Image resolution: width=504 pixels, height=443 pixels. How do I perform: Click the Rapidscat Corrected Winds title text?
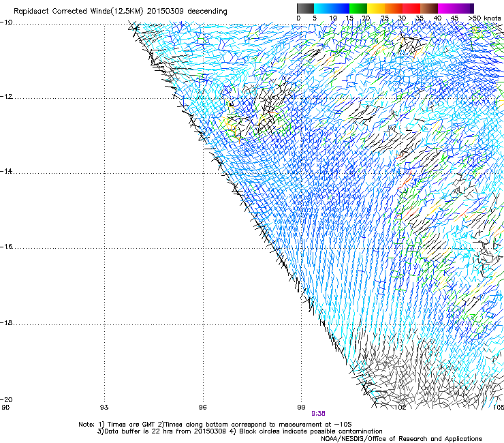[121, 12]
